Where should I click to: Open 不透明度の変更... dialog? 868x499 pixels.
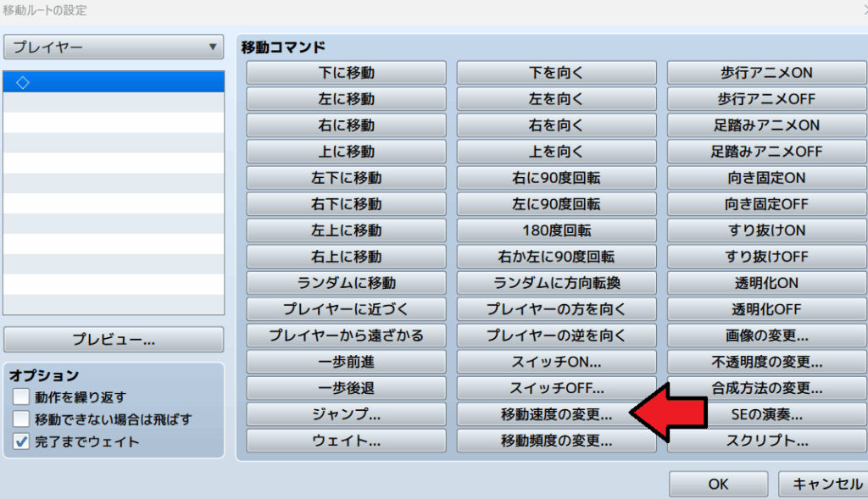click(x=767, y=362)
